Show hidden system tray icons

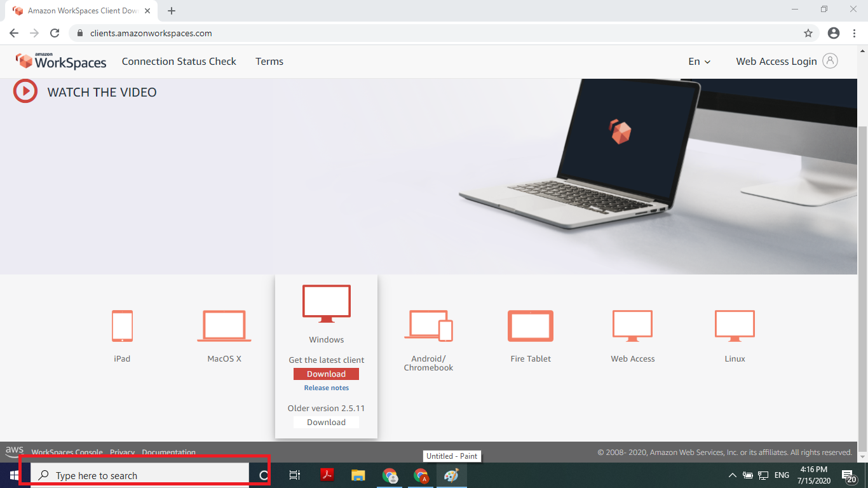tap(732, 475)
